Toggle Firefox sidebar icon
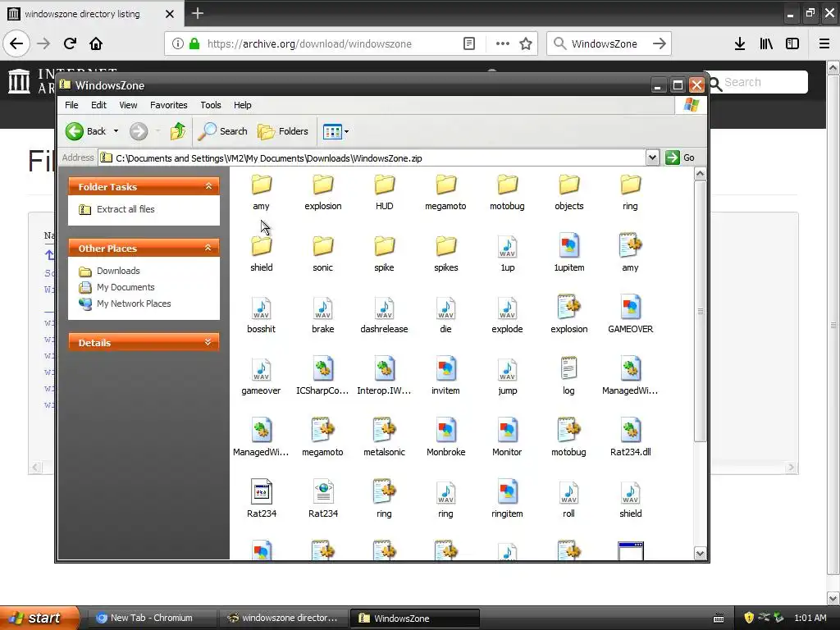 tap(792, 44)
